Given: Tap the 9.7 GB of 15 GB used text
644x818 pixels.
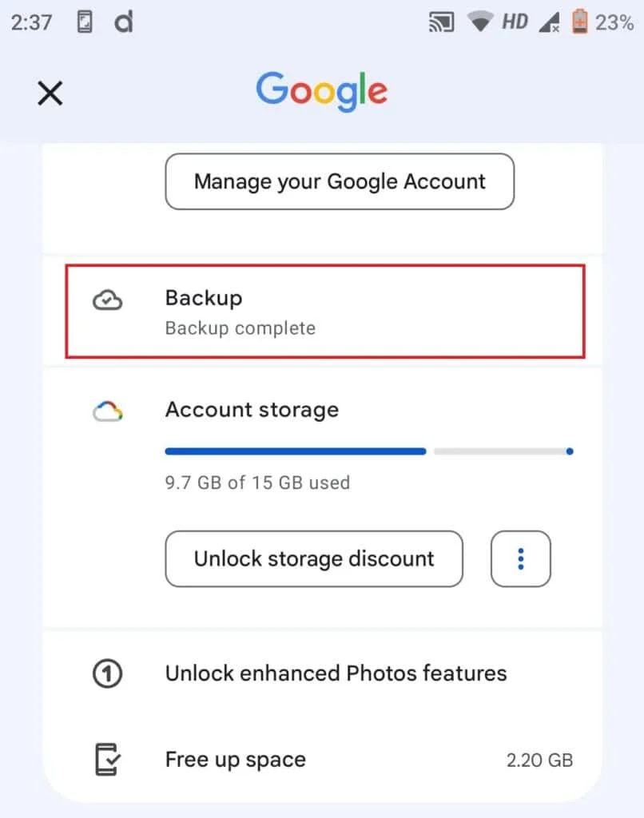Looking at the screenshot, I should click(x=257, y=482).
